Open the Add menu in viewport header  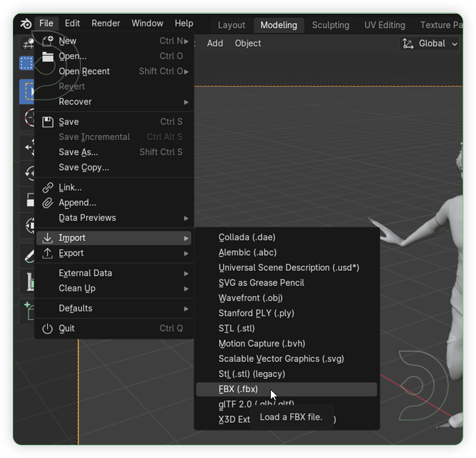[x=215, y=44]
